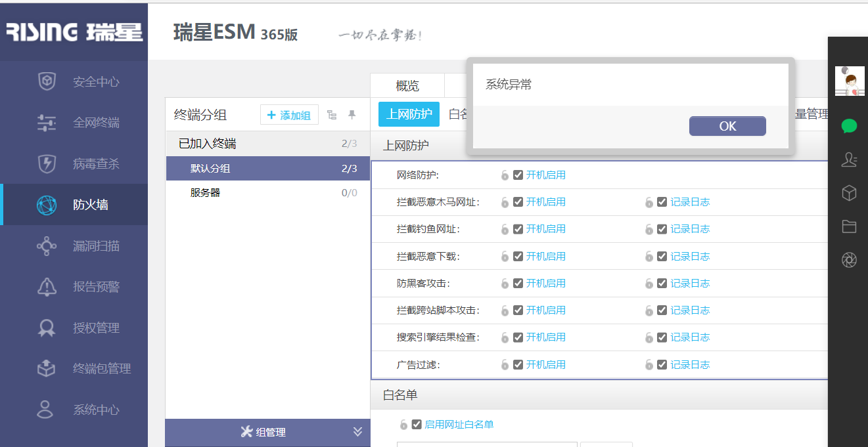The height and width of the screenshot is (447, 868).
Task: Open 防火墙 menu item in sidebar
Action: (x=74, y=205)
